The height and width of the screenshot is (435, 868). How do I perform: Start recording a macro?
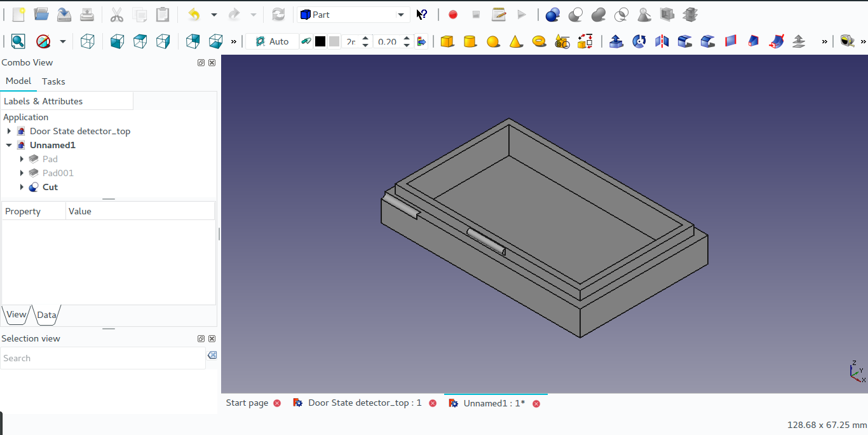[x=452, y=15]
